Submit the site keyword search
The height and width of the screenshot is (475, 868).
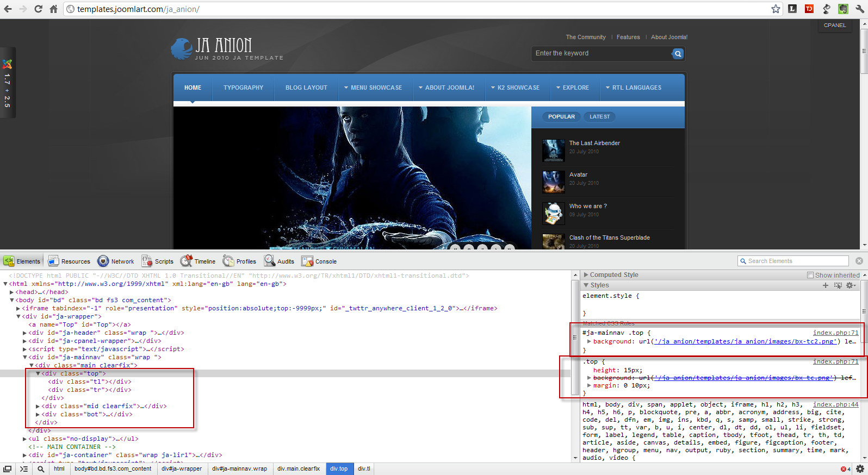click(678, 53)
